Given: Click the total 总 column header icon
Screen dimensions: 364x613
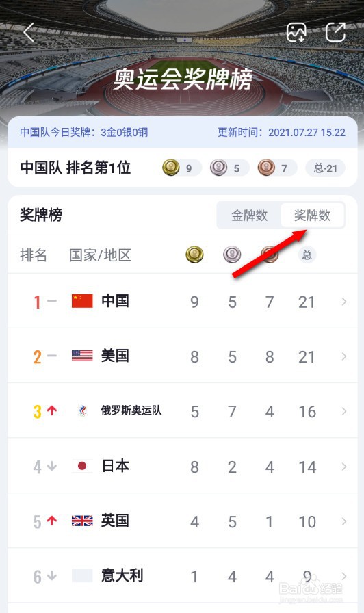Looking at the screenshot, I should (x=307, y=255).
